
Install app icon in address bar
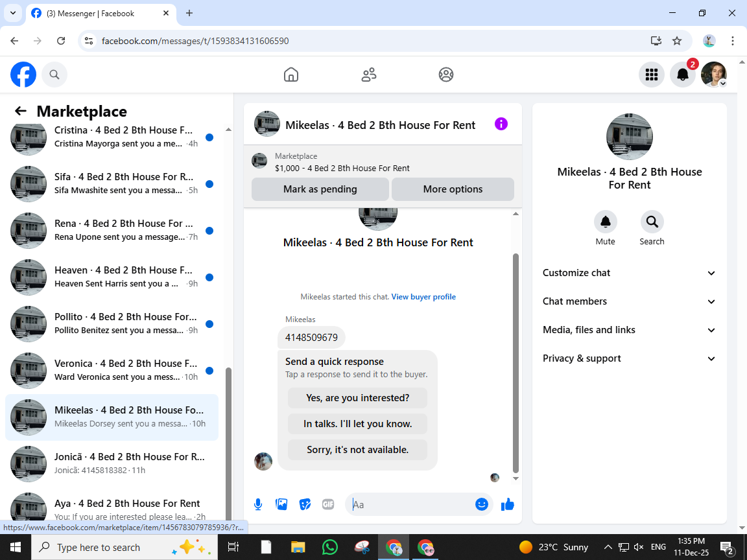(x=656, y=41)
